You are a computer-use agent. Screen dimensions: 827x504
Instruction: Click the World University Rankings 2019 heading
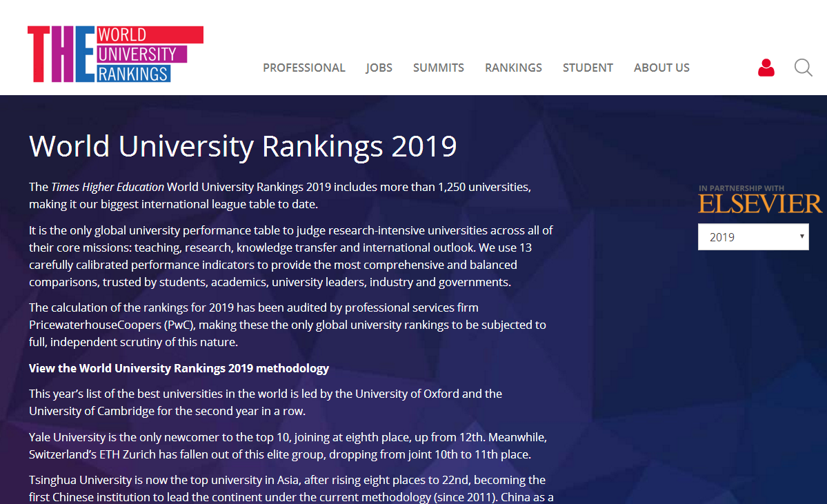(243, 146)
